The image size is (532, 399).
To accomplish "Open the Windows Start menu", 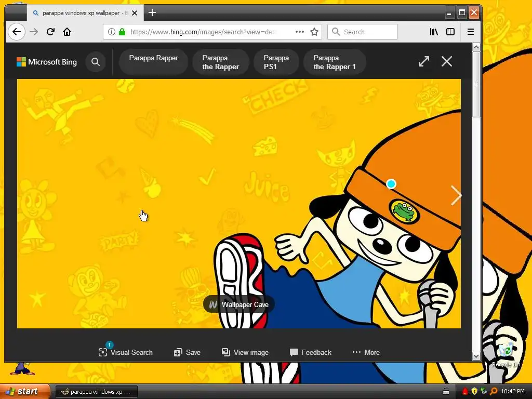I will point(25,391).
